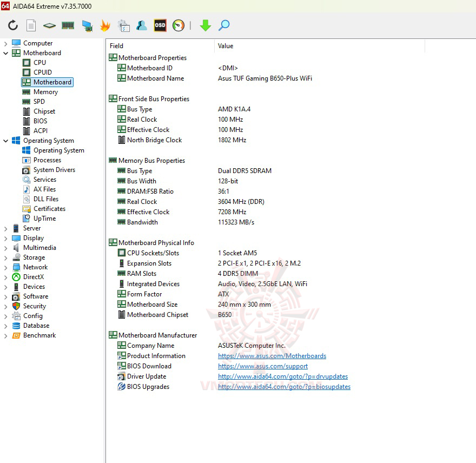Click the Network icon in tree
The width and height of the screenshot is (476, 463).
coord(16,267)
